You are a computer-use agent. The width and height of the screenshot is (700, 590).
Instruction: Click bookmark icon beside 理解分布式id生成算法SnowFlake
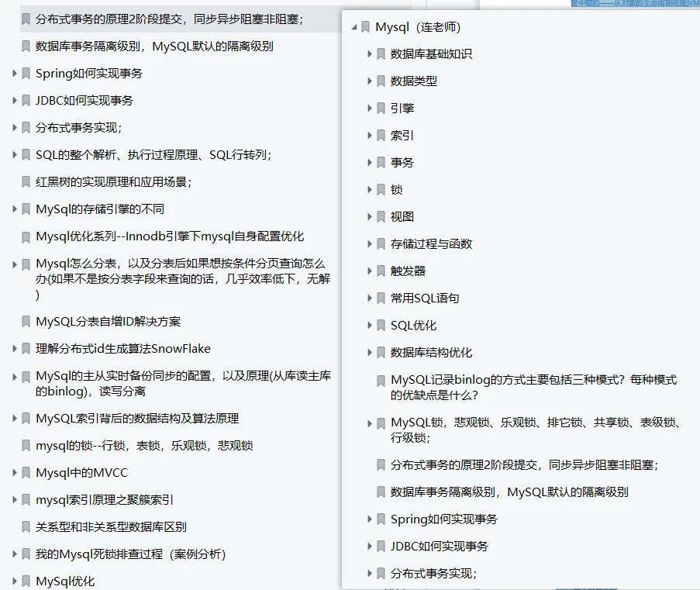26,349
